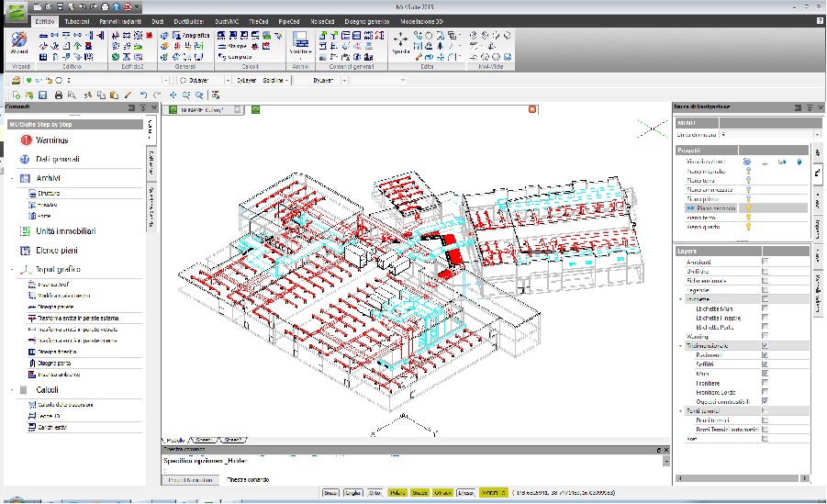
Task: Collapse the Etichette layer group
Action: pos(680,299)
